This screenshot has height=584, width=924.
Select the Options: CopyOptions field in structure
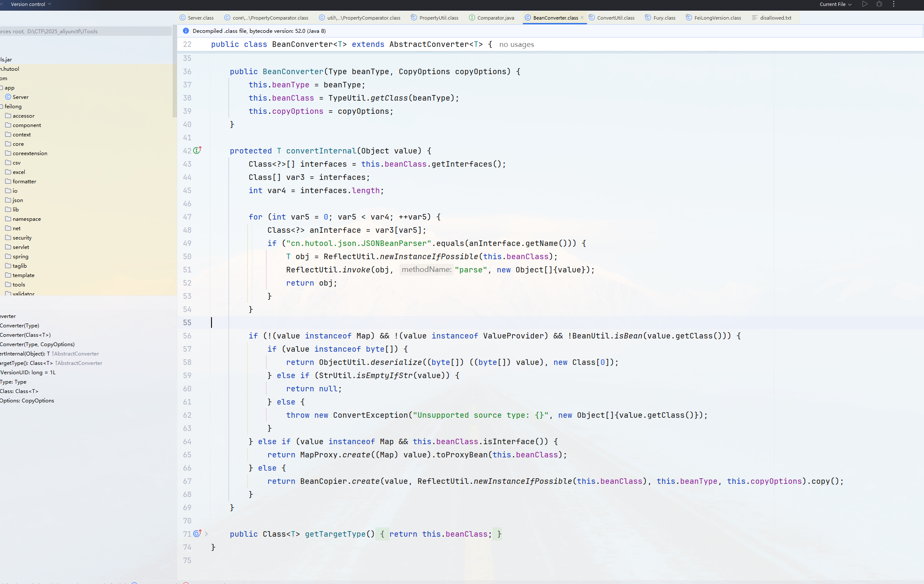pos(27,400)
